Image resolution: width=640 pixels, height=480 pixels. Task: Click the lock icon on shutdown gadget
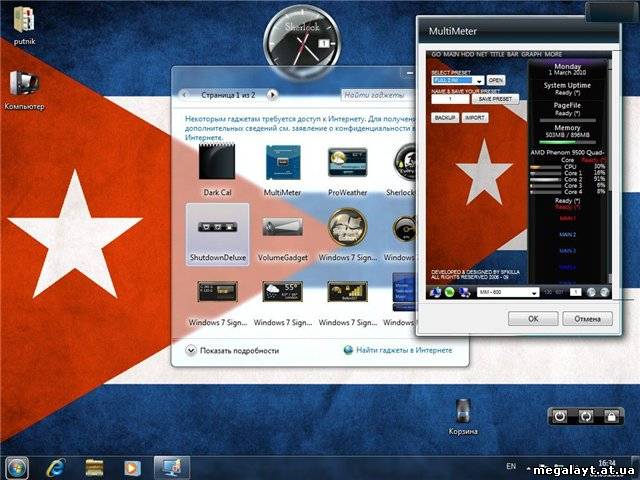pos(611,417)
